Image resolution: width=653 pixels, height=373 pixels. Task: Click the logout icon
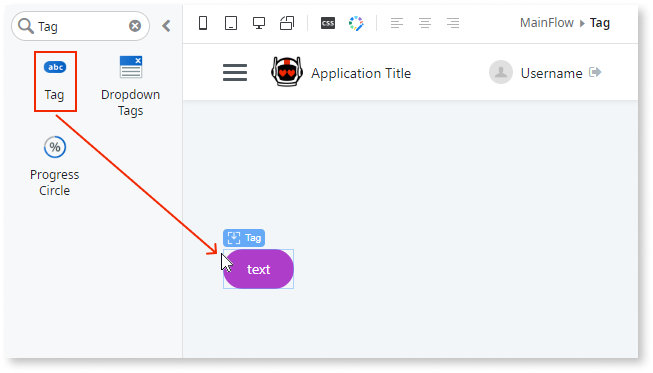(x=595, y=72)
